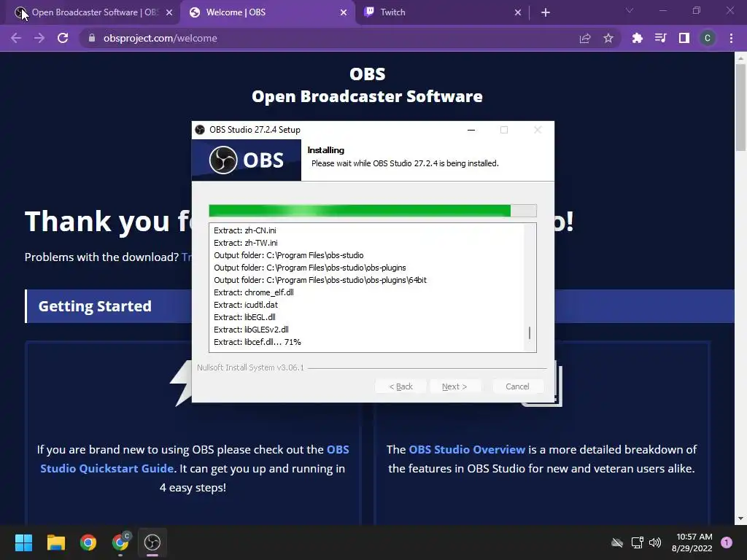Open the Windows Start menu
This screenshot has width=747, height=560.
(x=23, y=542)
